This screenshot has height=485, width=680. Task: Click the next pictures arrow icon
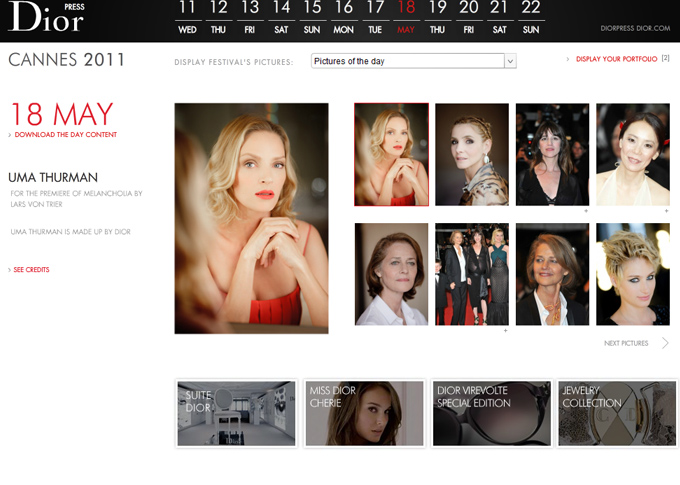(665, 343)
